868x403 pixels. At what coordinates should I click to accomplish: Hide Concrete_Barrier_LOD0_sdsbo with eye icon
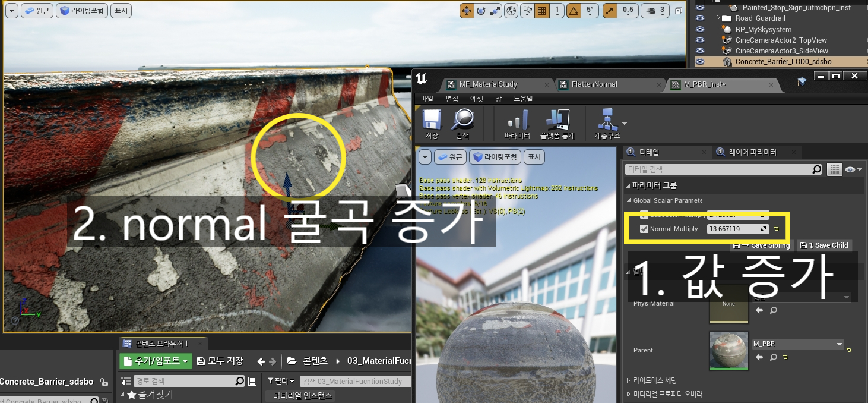click(x=700, y=61)
